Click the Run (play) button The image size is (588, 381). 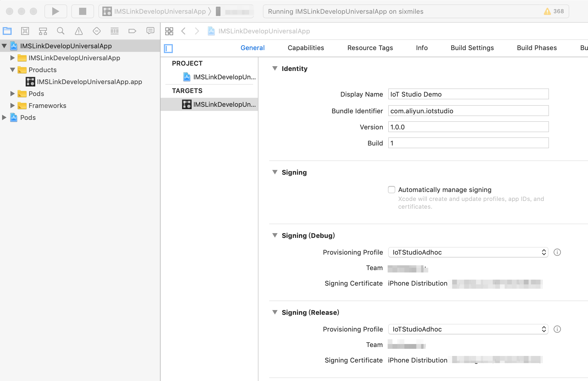pos(56,11)
